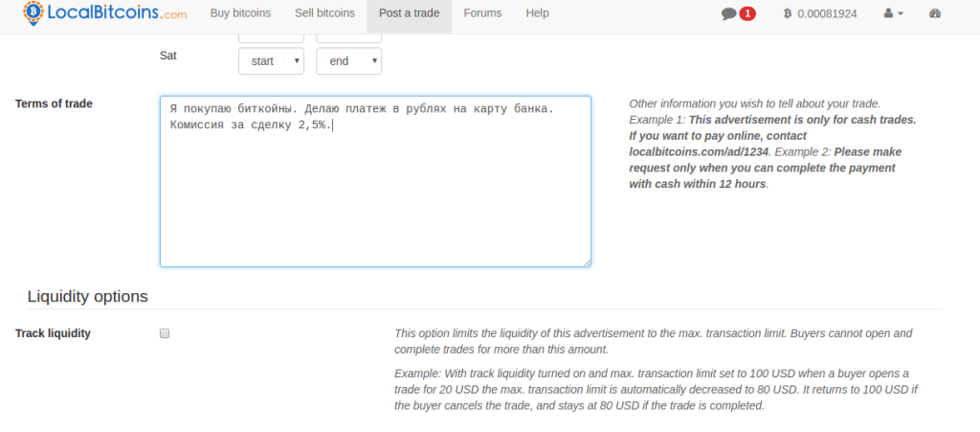Open the Help page
980x432 pixels.
(538, 13)
